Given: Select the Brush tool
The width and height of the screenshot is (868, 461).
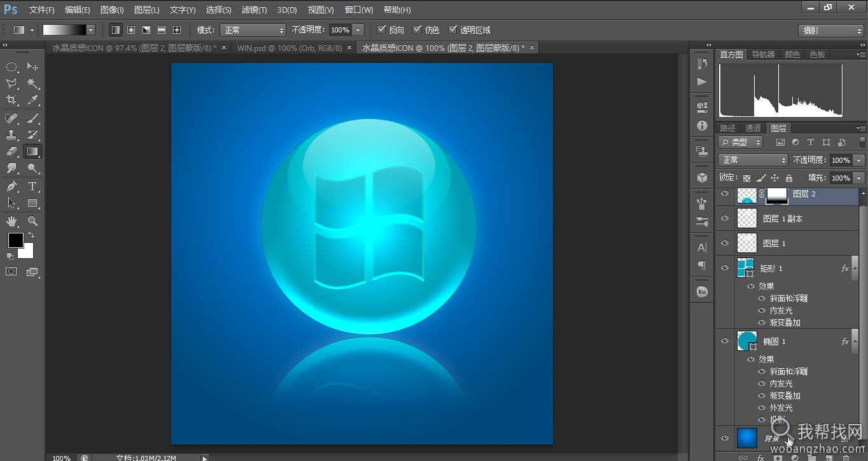Looking at the screenshot, I should (x=32, y=118).
